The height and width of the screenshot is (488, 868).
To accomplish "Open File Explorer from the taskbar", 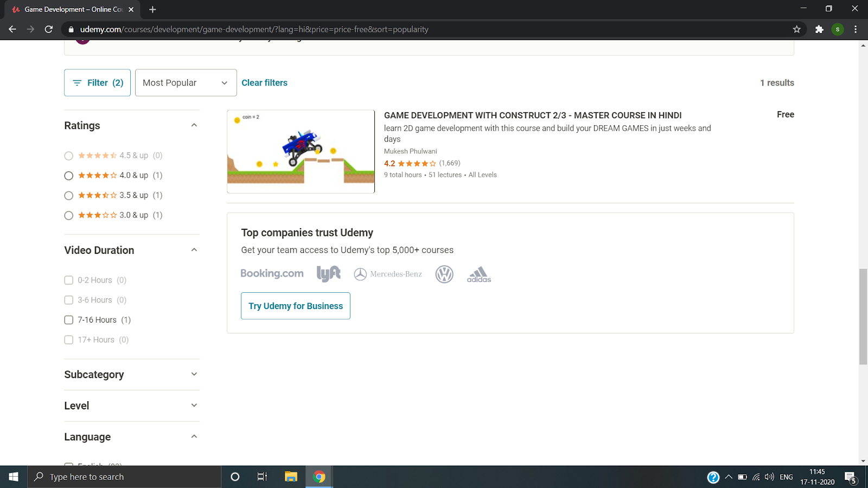I will pos(291,477).
